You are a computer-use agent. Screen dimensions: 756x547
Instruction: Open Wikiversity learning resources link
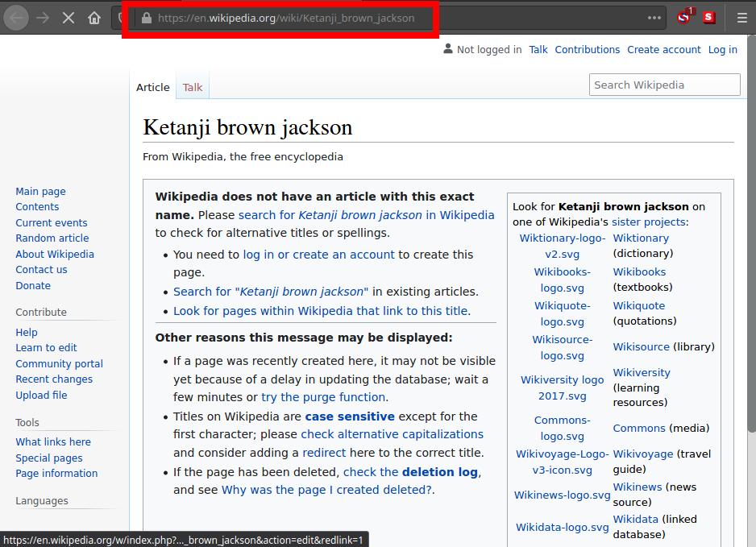(x=642, y=372)
